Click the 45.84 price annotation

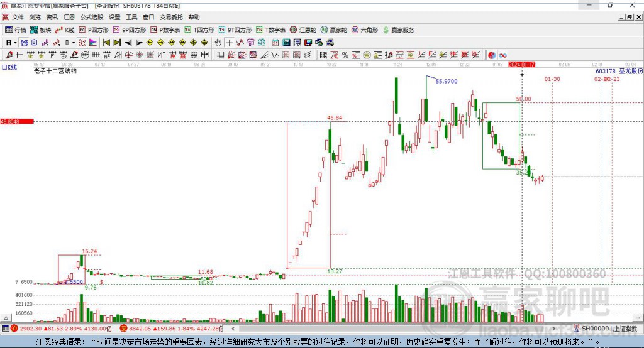click(x=335, y=117)
